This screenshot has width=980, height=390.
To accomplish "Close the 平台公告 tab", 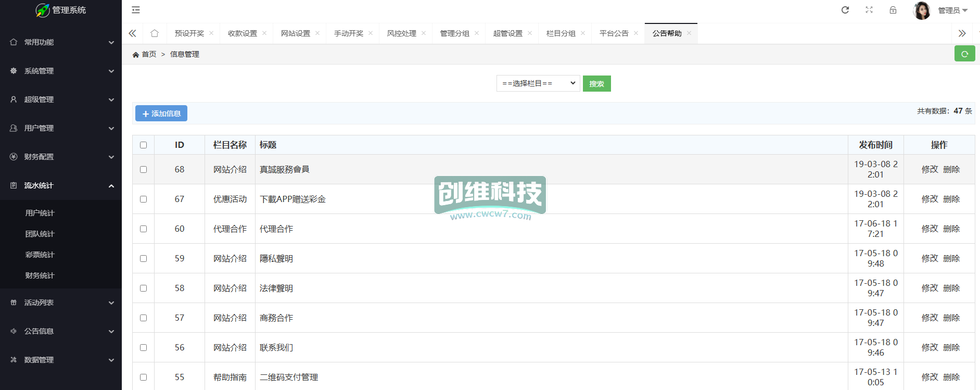I will click(x=636, y=33).
